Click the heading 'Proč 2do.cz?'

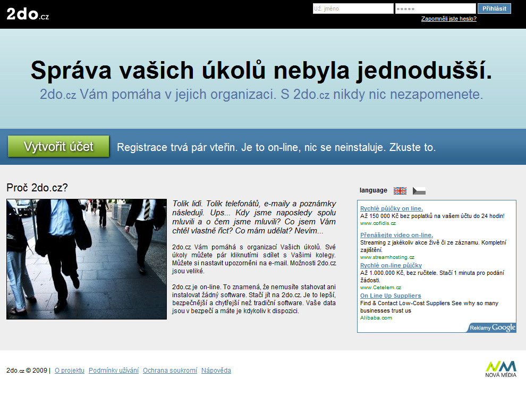(37, 188)
